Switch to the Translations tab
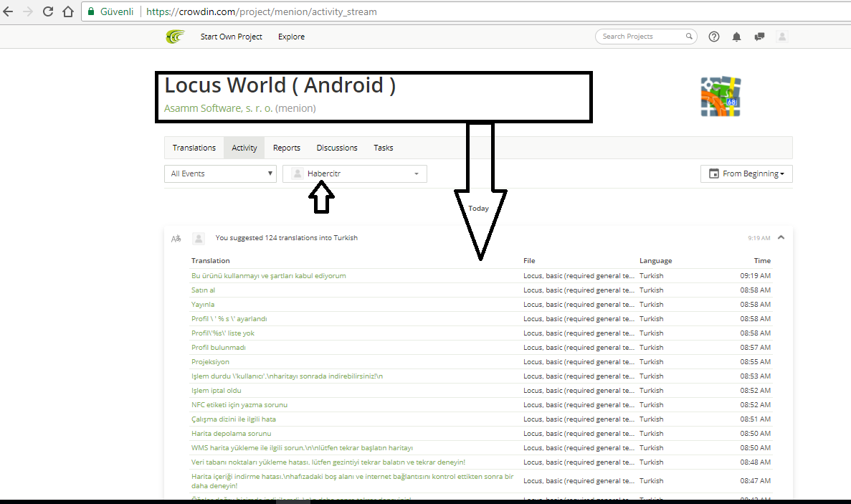 (194, 148)
